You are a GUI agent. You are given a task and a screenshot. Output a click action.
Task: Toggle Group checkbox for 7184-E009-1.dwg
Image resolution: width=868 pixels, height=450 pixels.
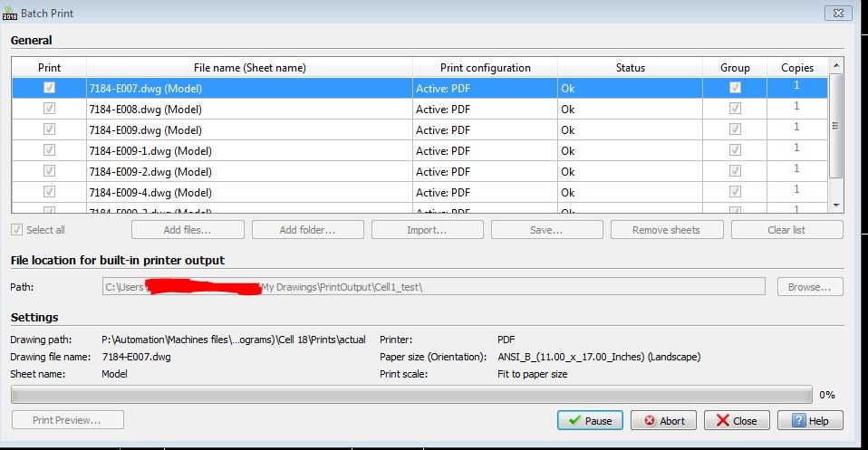735,150
